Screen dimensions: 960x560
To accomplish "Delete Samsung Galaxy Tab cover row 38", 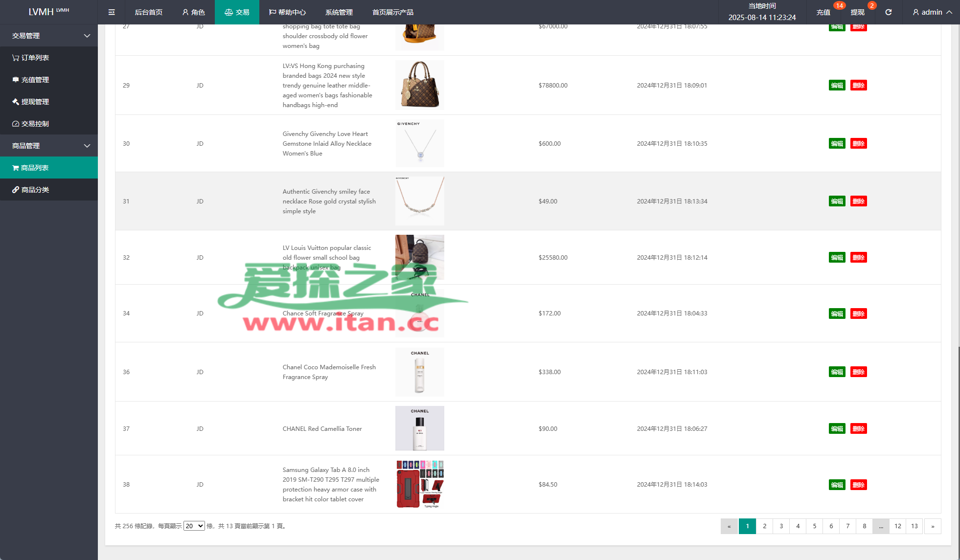I will [859, 485].
